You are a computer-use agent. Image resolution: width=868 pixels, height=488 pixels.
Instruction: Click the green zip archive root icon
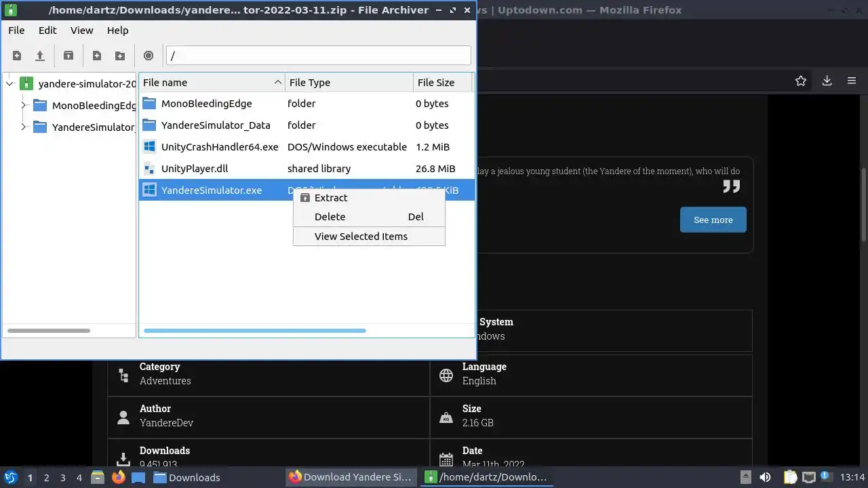[x=26, y=84]
